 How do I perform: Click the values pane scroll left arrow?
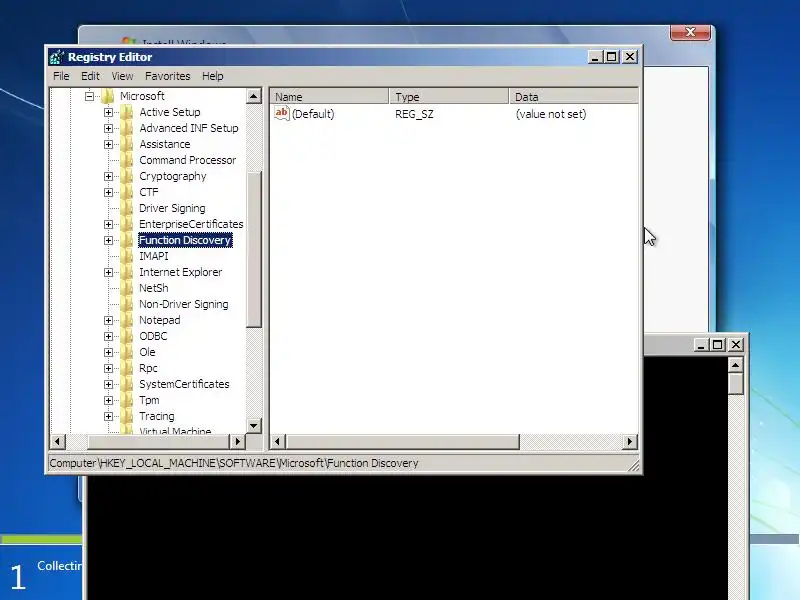pyautogui.click(x=278, y=441)
